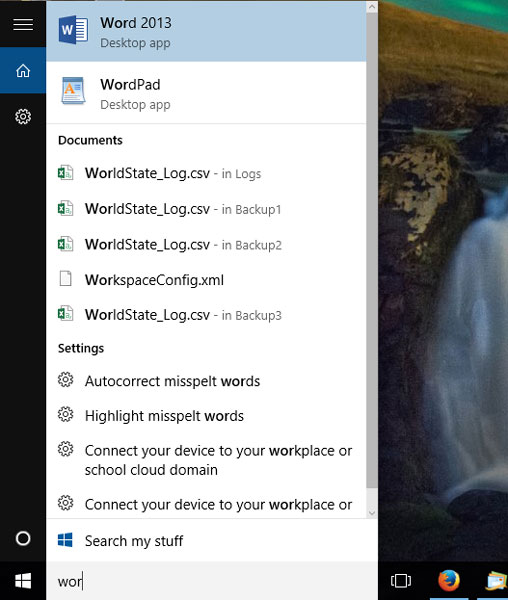Click the Task View taskbar icon
Screen dimensions: 508x600
click(401, 580)
